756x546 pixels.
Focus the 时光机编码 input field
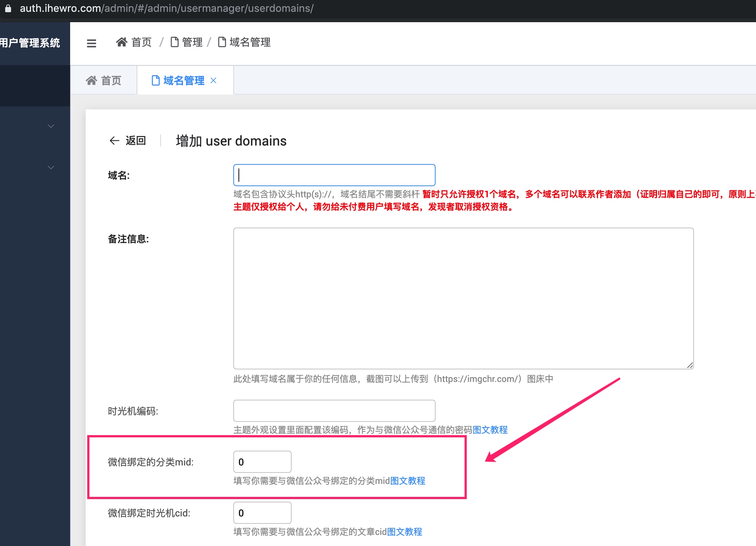coord(334,411)
